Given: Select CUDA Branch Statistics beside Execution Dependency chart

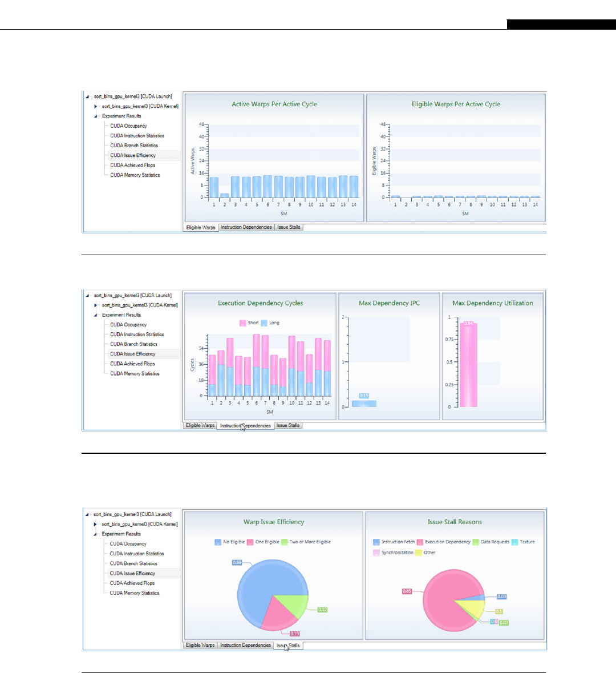Looking at the screenshot, I should pyautogui.click(x=133, y=344).
